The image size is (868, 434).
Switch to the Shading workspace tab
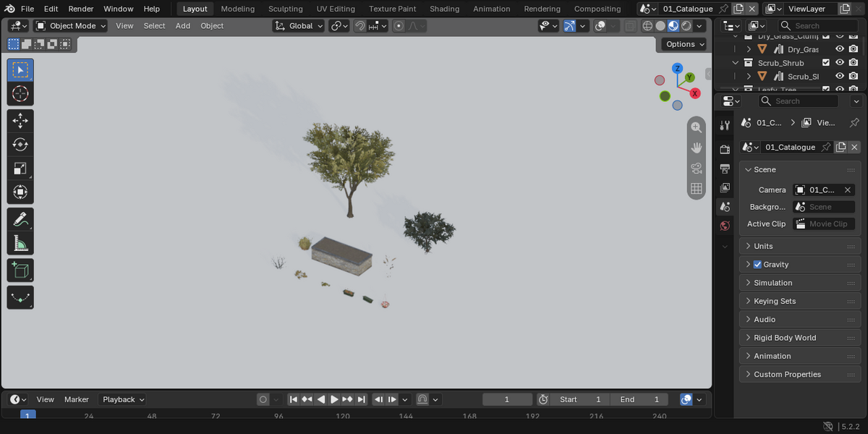444,9
